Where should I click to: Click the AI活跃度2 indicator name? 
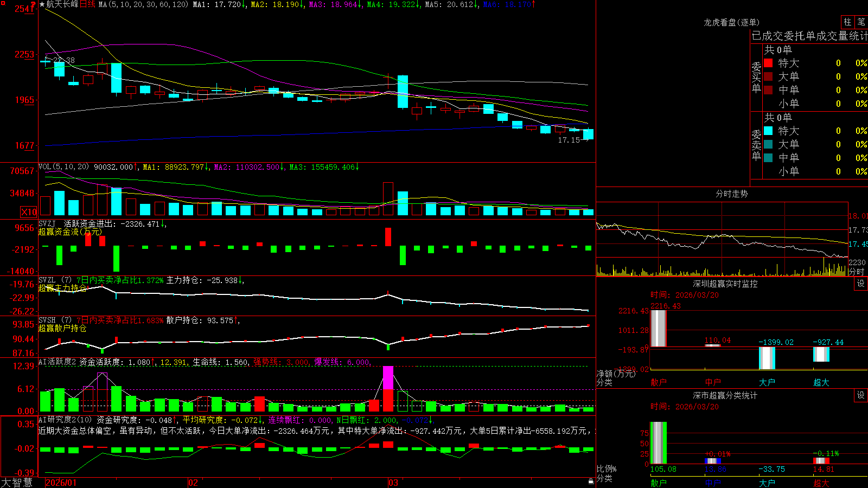click(x=58, y=362)
